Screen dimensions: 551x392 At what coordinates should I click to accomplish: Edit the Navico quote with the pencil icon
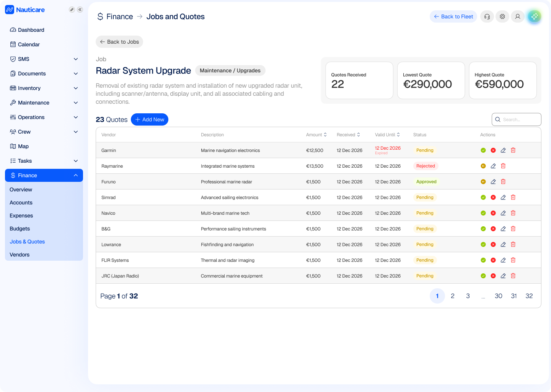click(503, 213)
